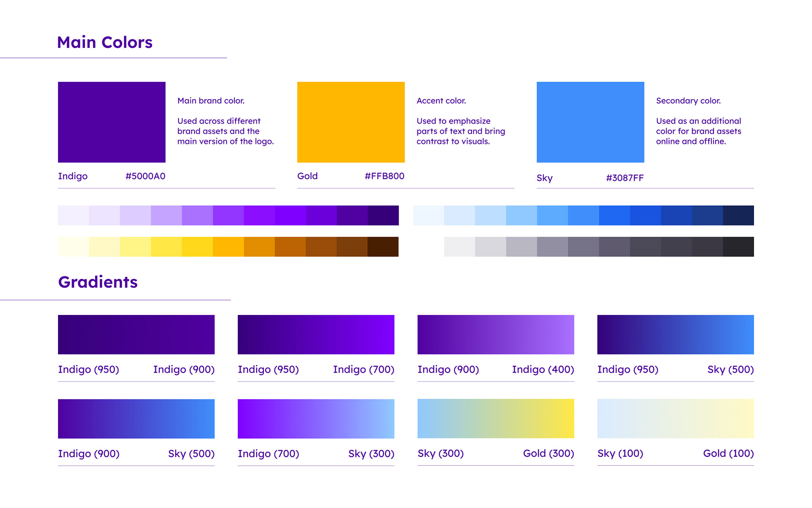Select the Sky (300) to Gold (300) gradient
The height and width of the screenshot is (508, 812).
(496, 419)
